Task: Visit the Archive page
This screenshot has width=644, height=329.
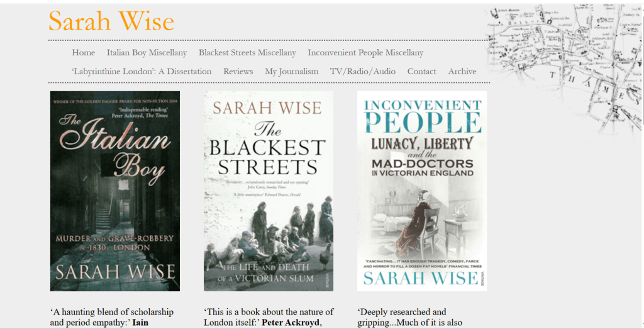Action: tap(462, 72)
